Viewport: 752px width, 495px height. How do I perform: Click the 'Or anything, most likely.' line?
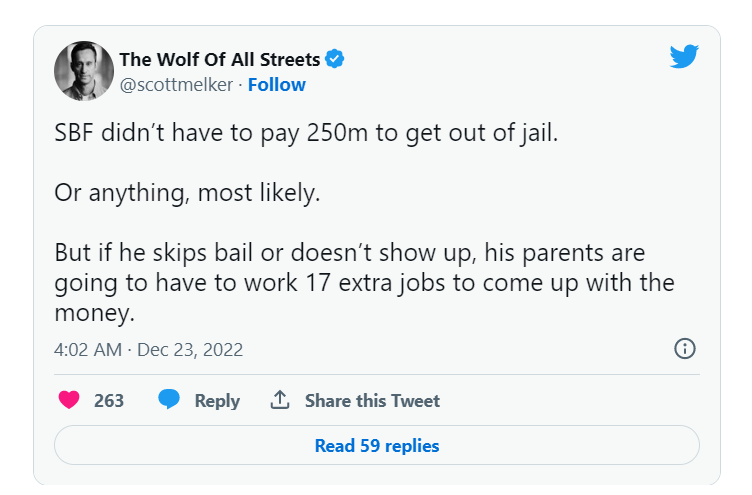(x=187, y=191)
